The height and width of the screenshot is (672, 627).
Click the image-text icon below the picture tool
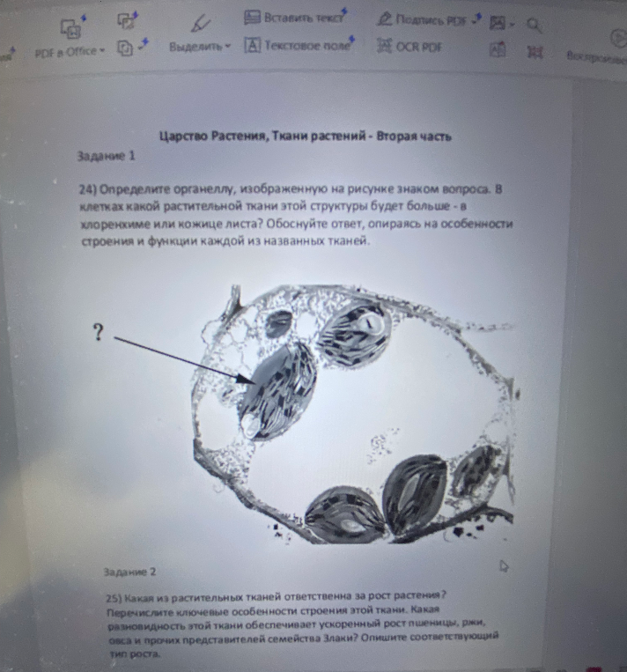click(x=498, y=49)
